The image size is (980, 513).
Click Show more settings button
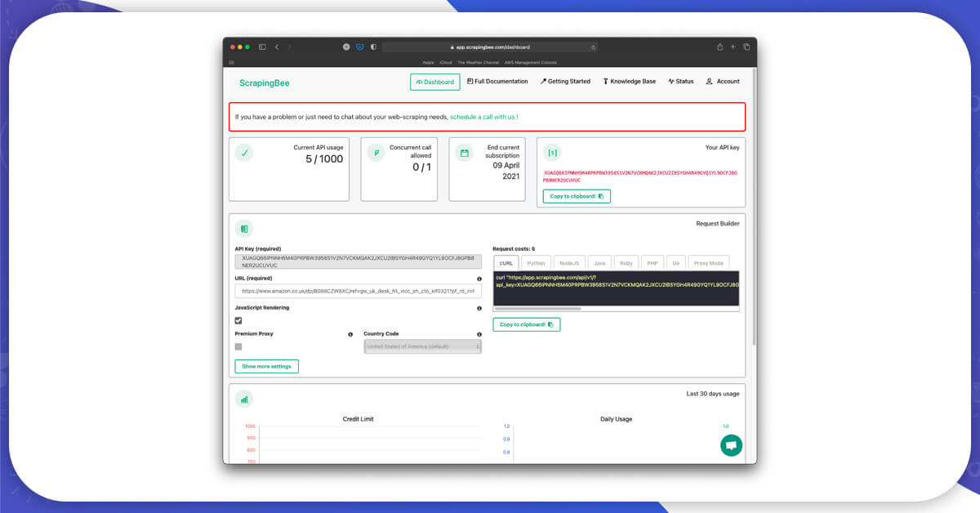tap(266, 366)
